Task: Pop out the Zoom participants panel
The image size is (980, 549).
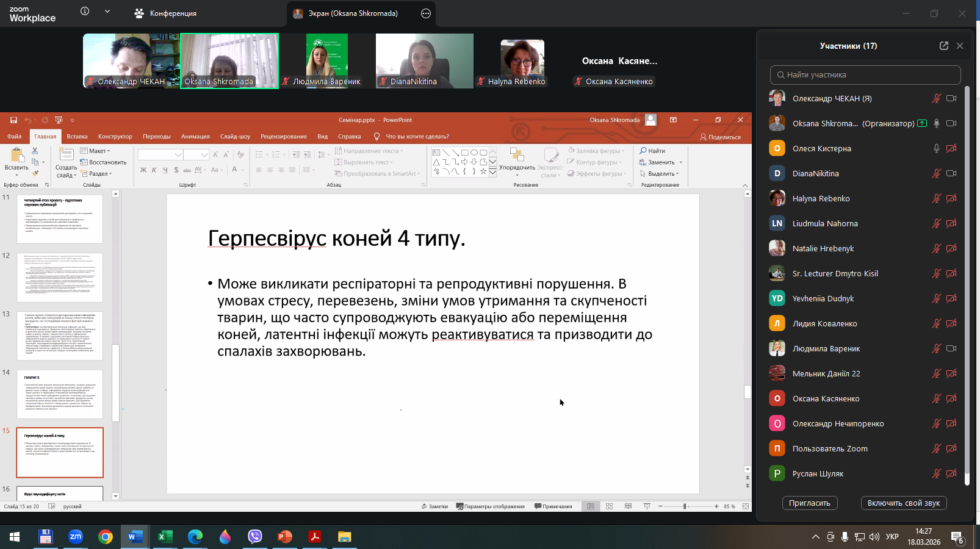Action: coord(943,46)
